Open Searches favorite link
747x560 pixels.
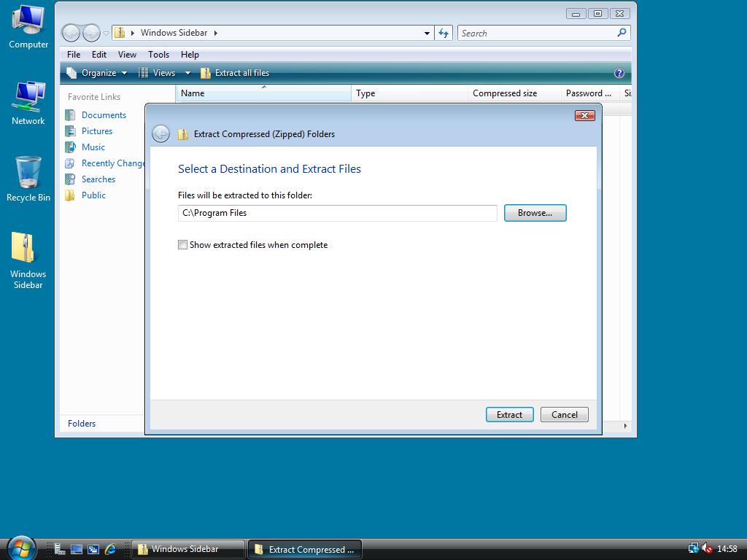point(98,179)
